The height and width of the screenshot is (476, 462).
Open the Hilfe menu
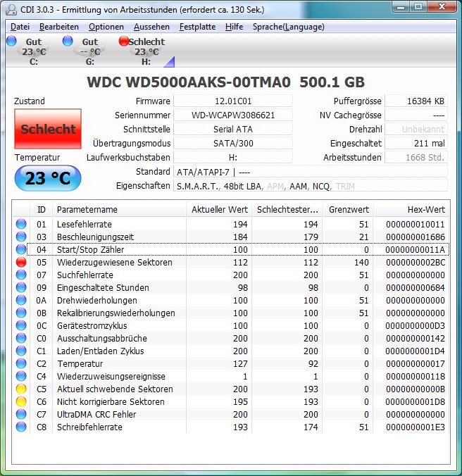click(234, 27)
